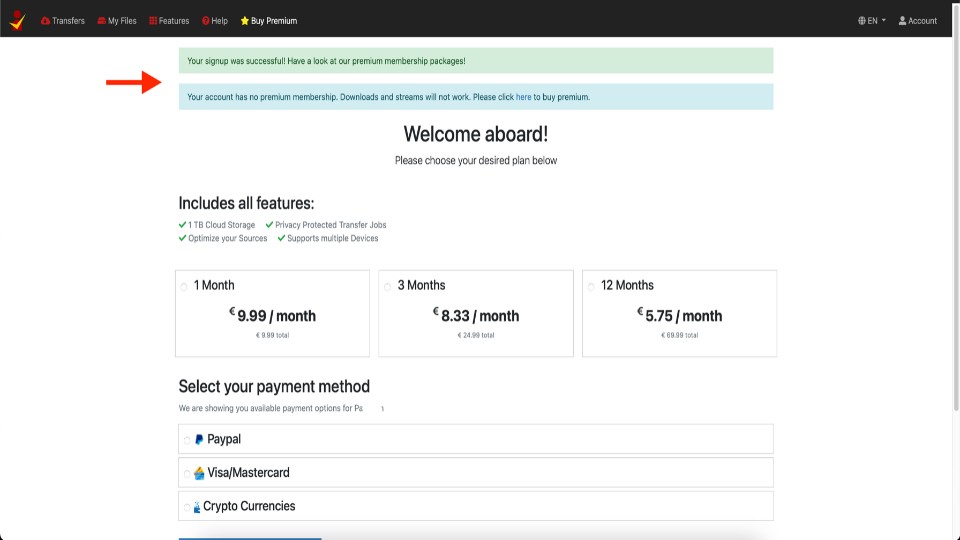Open the Features menu item
The image size is (960, 540).
[169, 21]
